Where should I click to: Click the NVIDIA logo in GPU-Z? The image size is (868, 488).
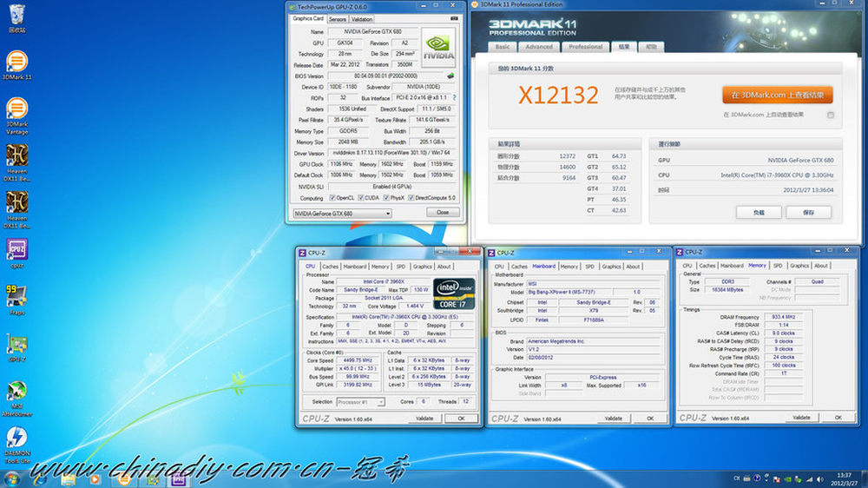click(438, 47)
